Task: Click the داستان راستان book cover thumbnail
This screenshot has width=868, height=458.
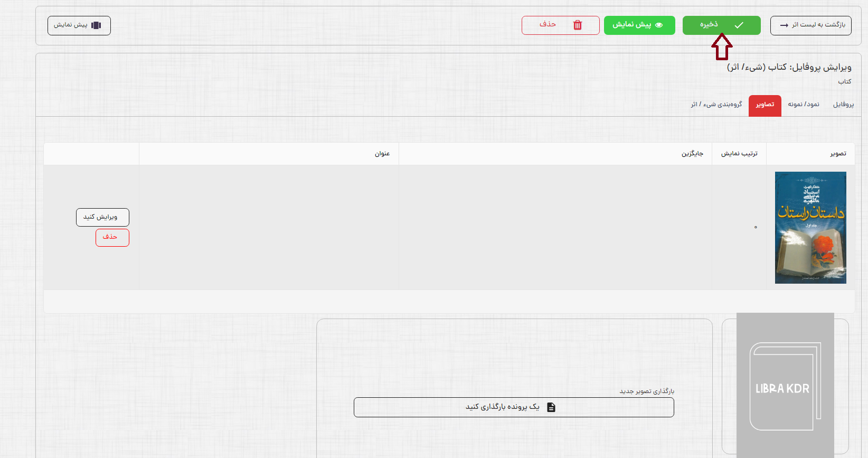Action: click(810, 228)
